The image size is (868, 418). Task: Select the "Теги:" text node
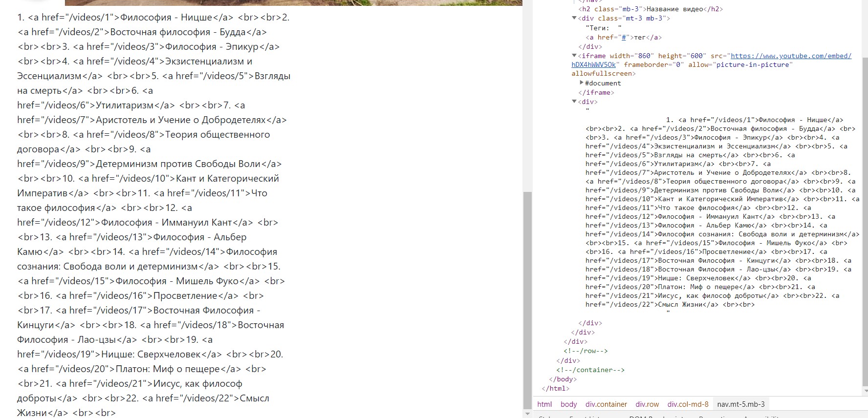pos(604,28)
